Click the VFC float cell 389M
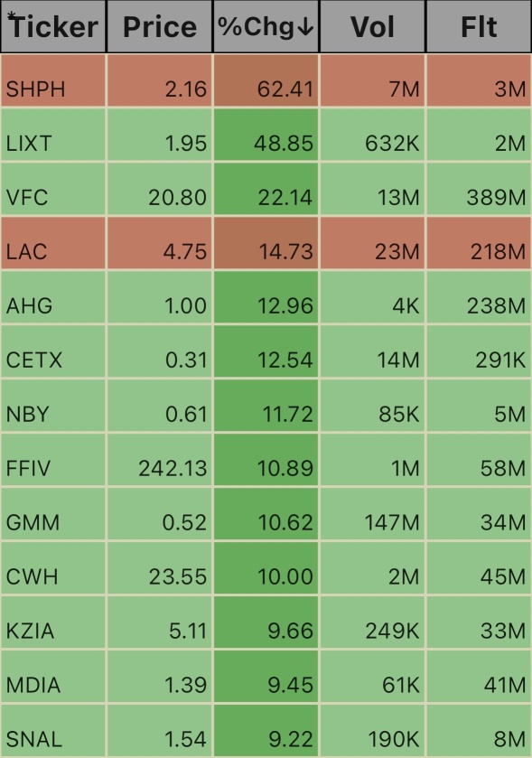This screenshot has width=532, height=758. (479, 189)
